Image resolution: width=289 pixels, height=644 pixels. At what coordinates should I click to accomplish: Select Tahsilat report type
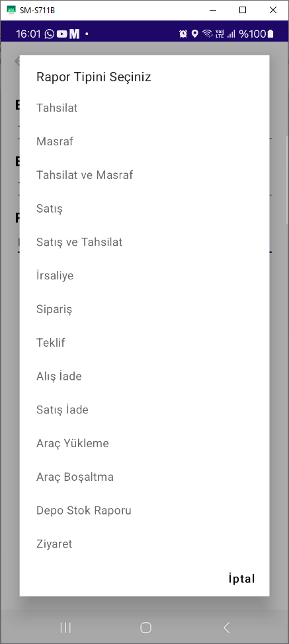[144, 108]
